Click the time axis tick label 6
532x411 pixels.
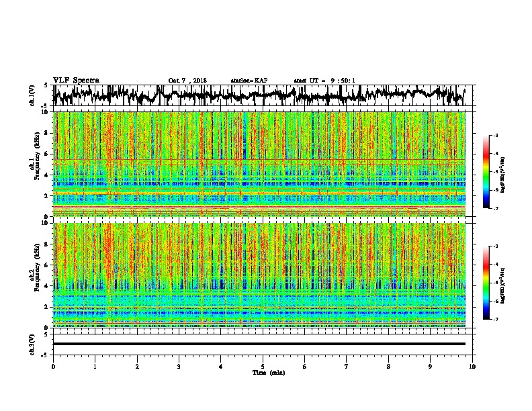305,367
